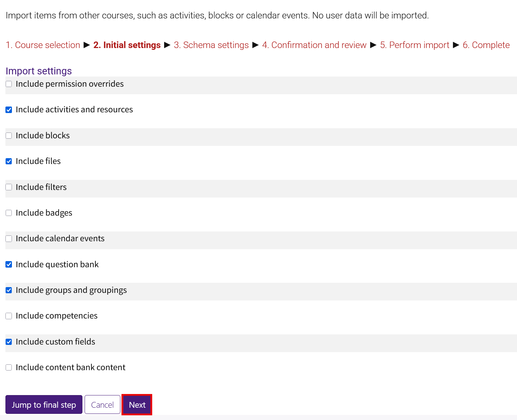Open step 3. Schema settings

(x=211, y=45)
